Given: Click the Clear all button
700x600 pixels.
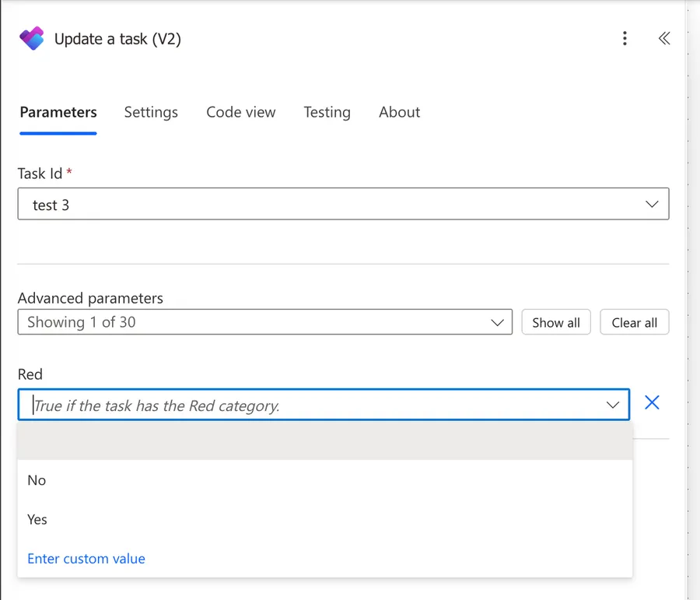Looking at the screenshot, I should (x=634, y=322).
